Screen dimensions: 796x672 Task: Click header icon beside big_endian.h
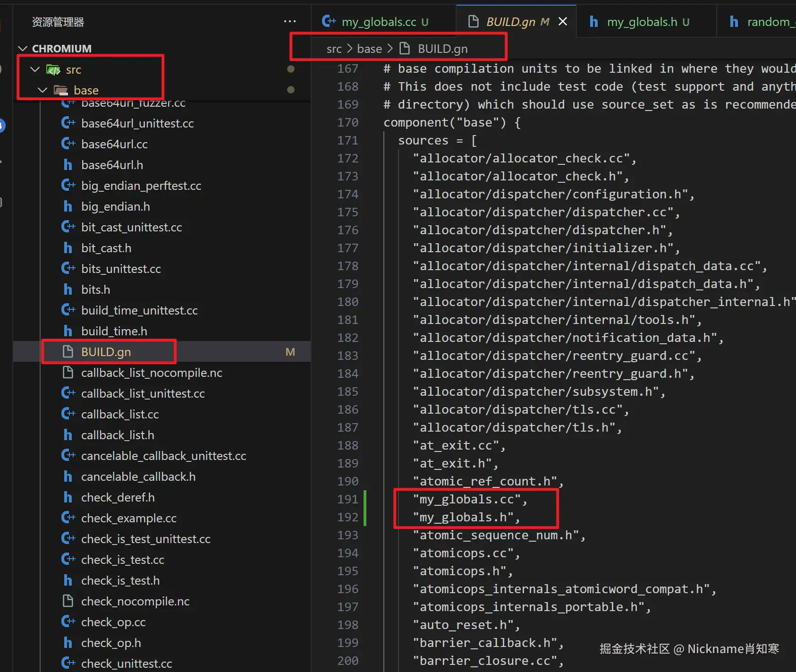[x=68, y=206]
